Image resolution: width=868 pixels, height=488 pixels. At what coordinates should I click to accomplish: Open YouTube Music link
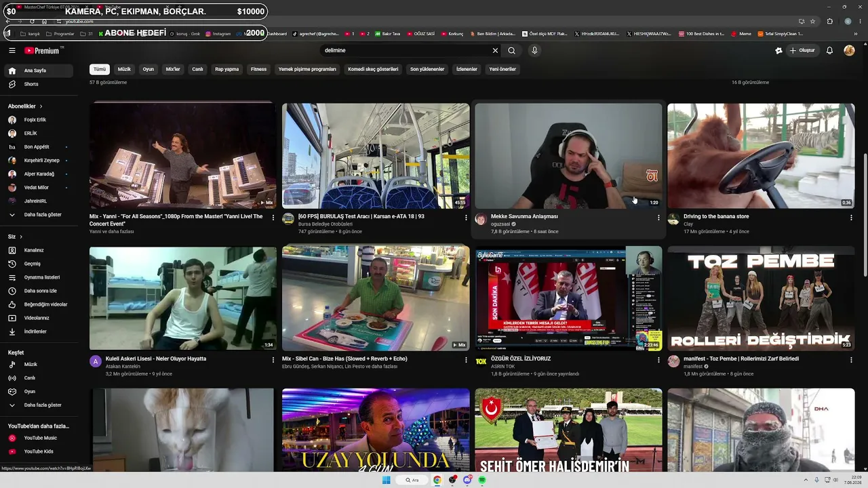[39, 438]
